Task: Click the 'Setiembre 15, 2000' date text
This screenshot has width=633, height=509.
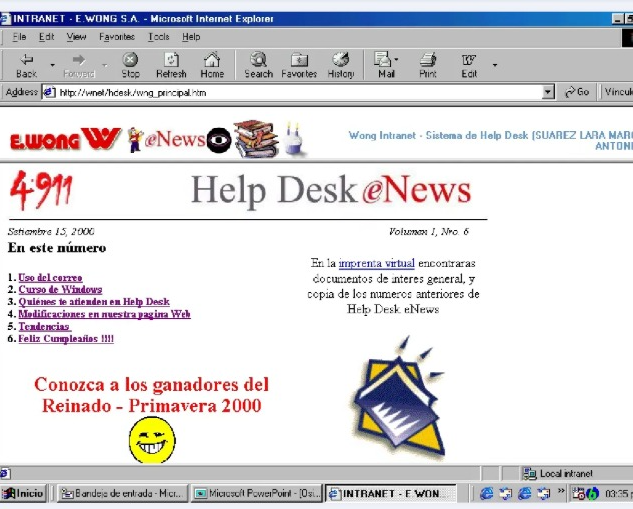Action: pos(51,232)
